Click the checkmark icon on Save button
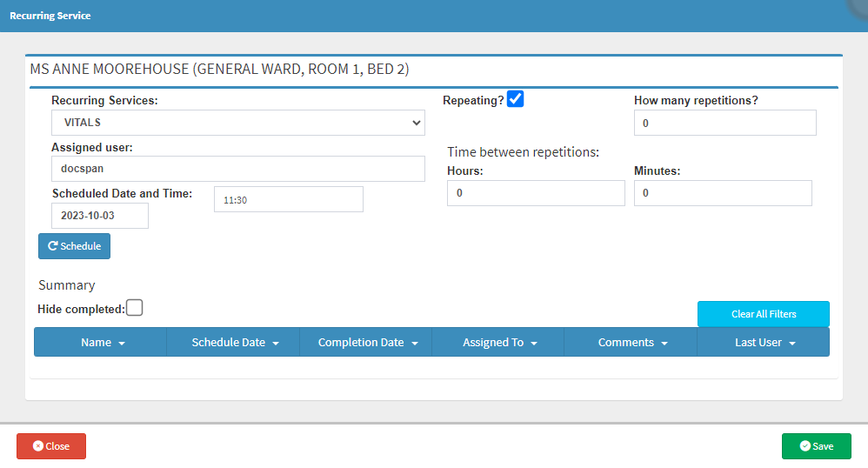868x468 pixels. [805, 446]
